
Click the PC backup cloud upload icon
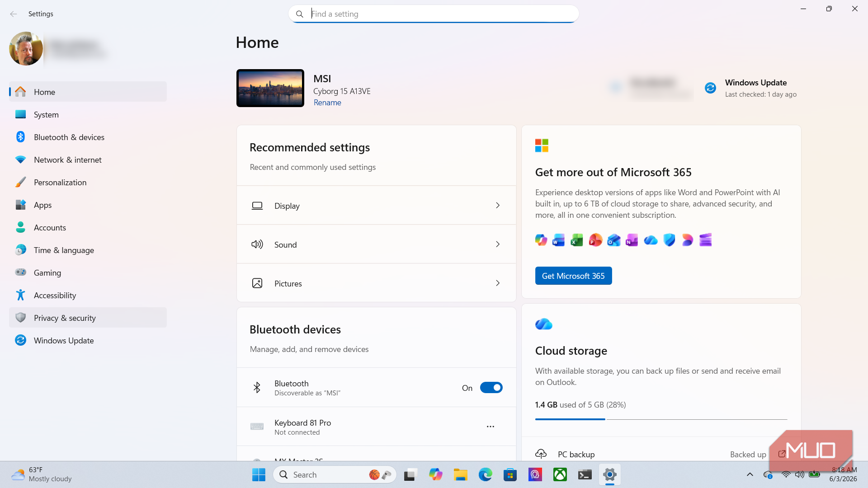coord(541,454)
